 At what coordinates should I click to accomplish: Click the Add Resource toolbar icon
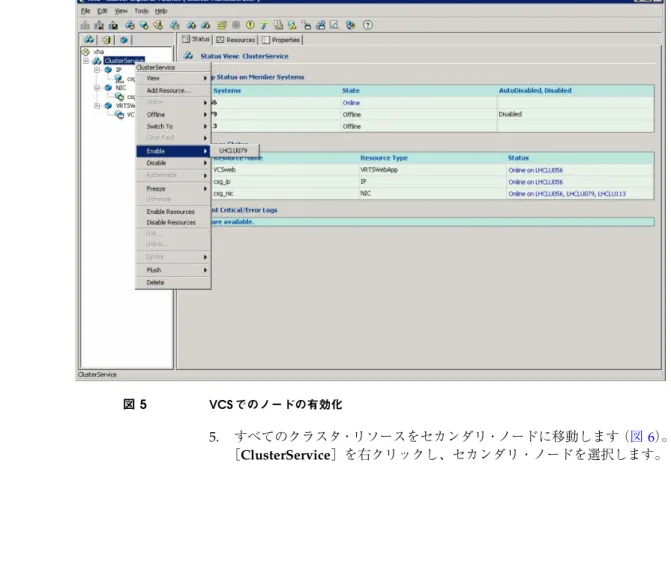click(144, 25)
